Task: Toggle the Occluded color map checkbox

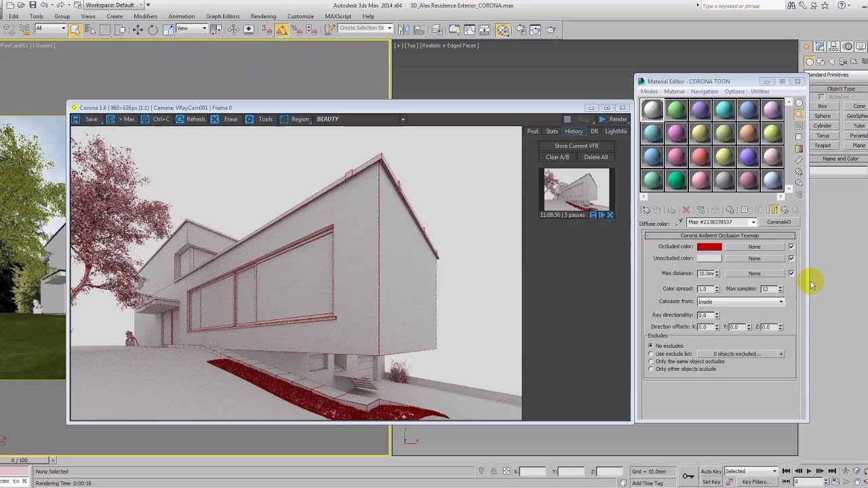Action: 791,247
